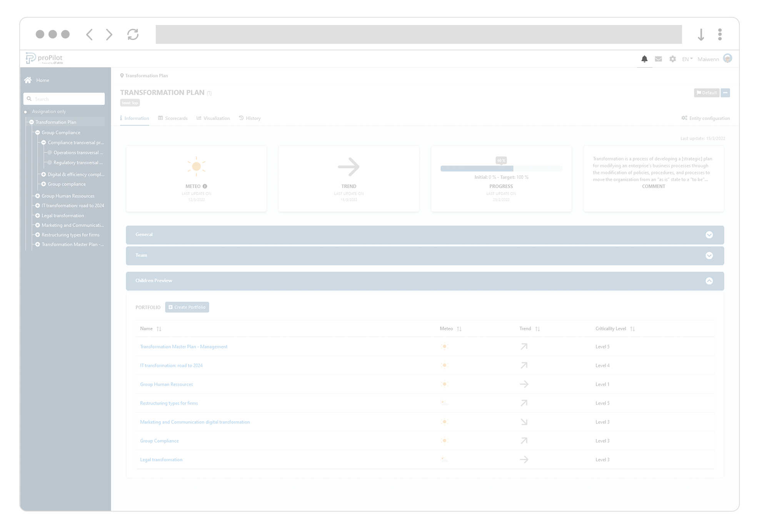Open the settings gear in header
This screenshot has height=532, width=759.
pos(672,59)
